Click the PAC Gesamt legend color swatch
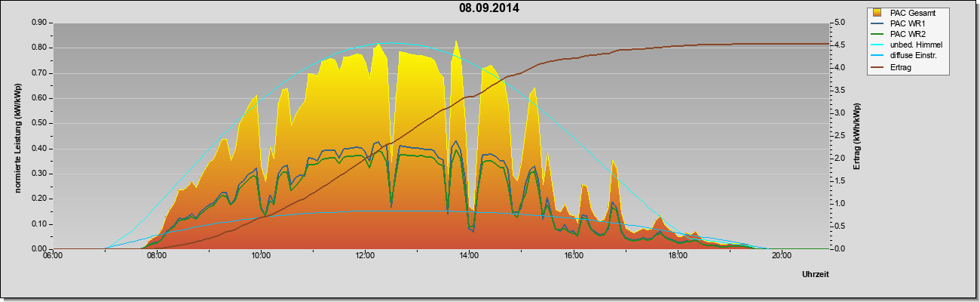 [x=877, y=13]
